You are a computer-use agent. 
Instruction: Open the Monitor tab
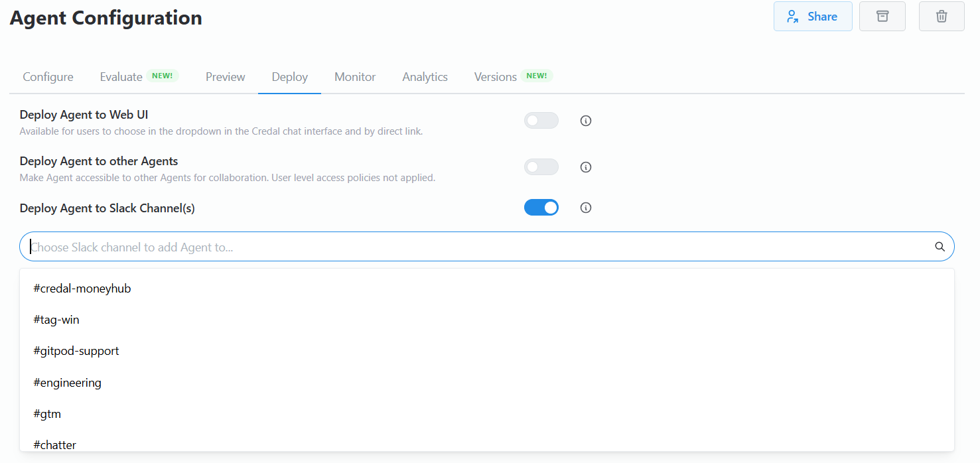(x=355, y=77)
